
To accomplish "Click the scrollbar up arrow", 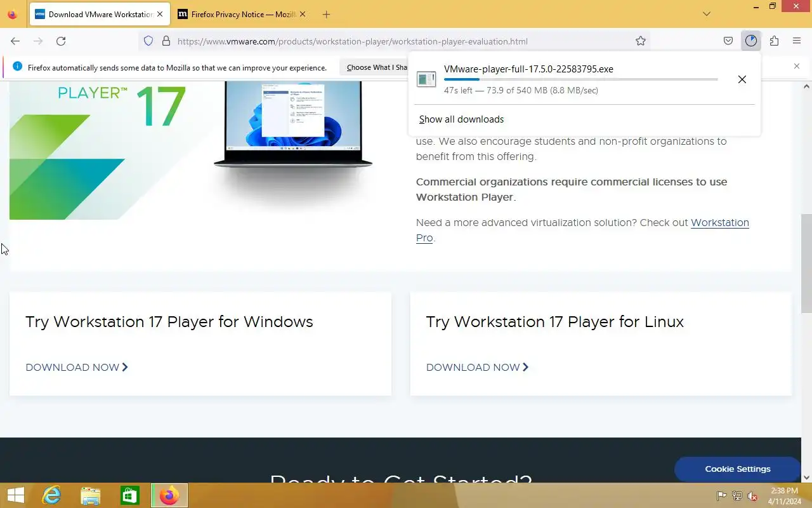I will click(806, 86).
